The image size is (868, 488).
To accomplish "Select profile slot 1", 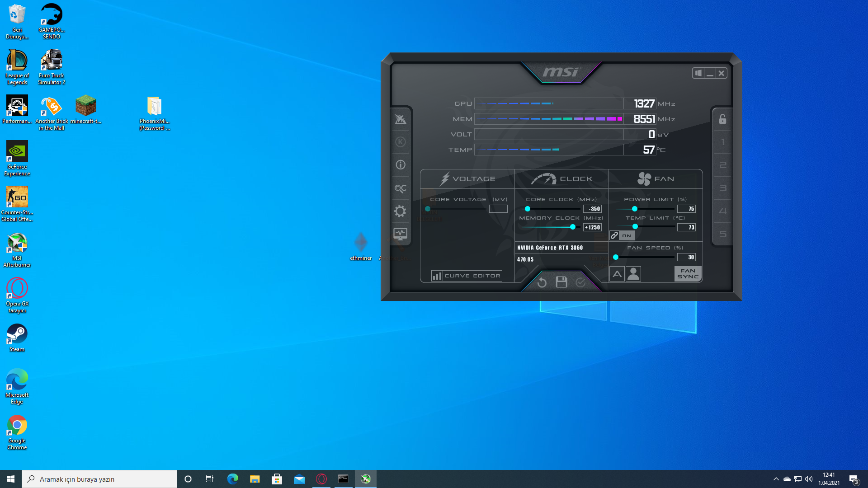I will point(722,142).
